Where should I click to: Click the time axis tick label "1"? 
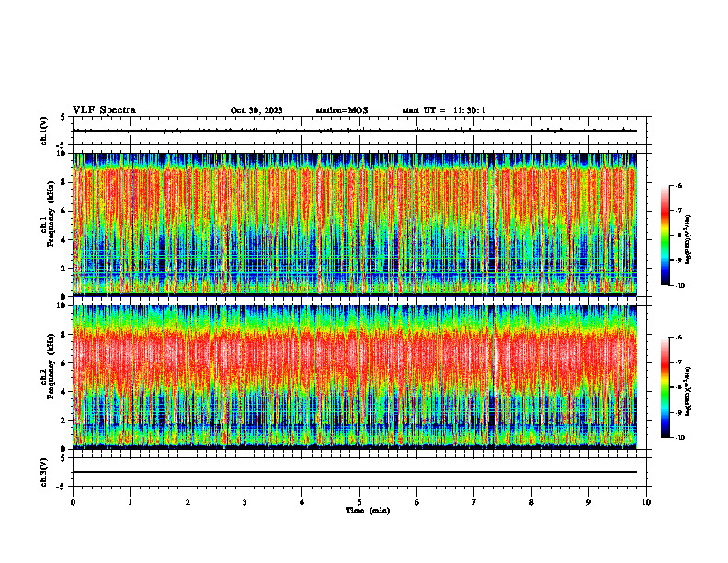[x=130, y=502]
